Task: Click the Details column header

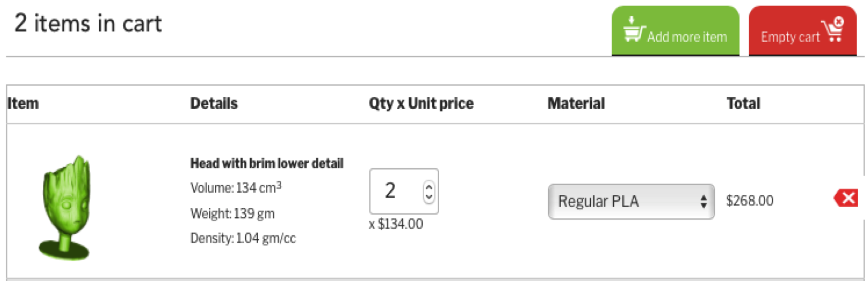Action: [214, 103]
